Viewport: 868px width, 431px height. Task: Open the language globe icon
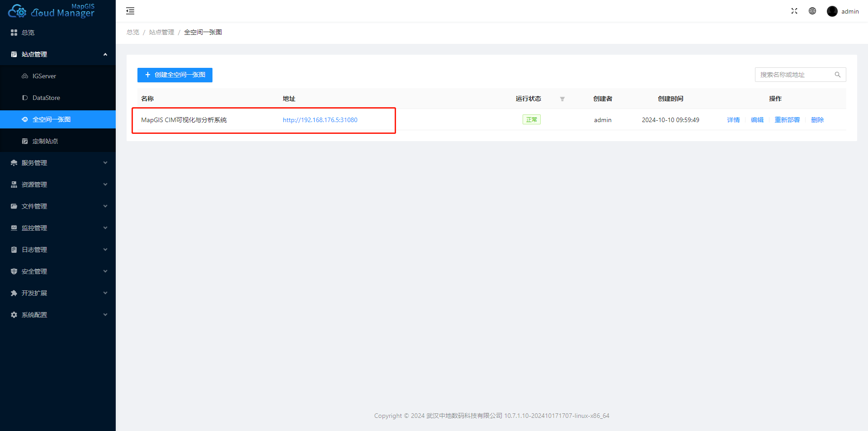point(812,11)
